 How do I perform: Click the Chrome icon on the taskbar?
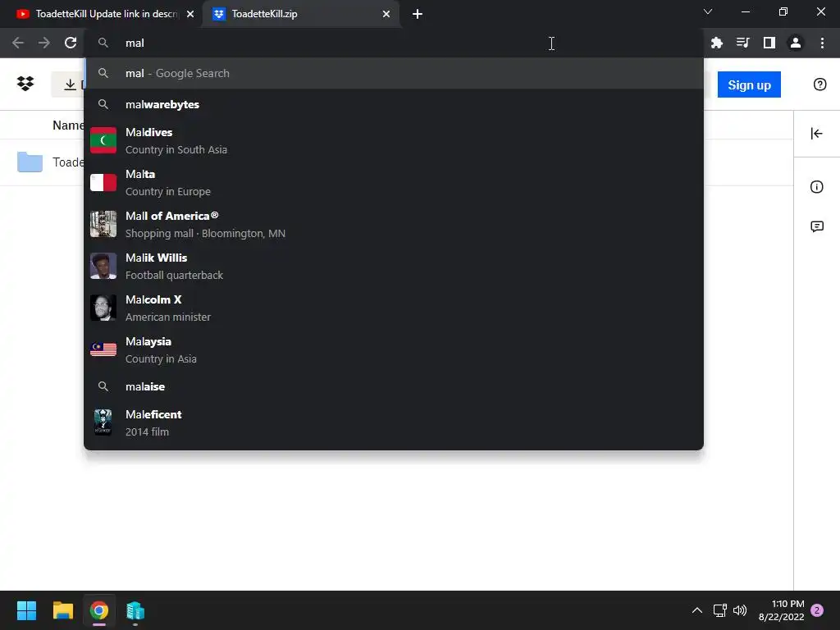tap(99, 610)
